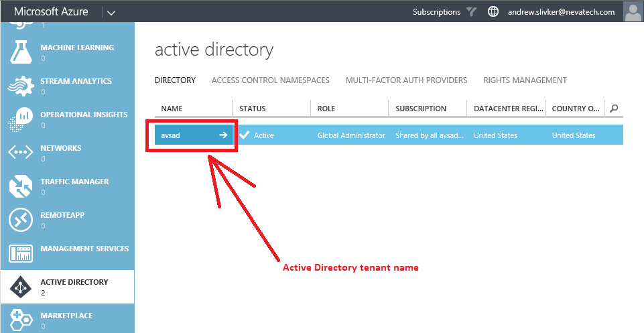
Task: Select RemoteApp label in sidebar
Action: [62, 215]
